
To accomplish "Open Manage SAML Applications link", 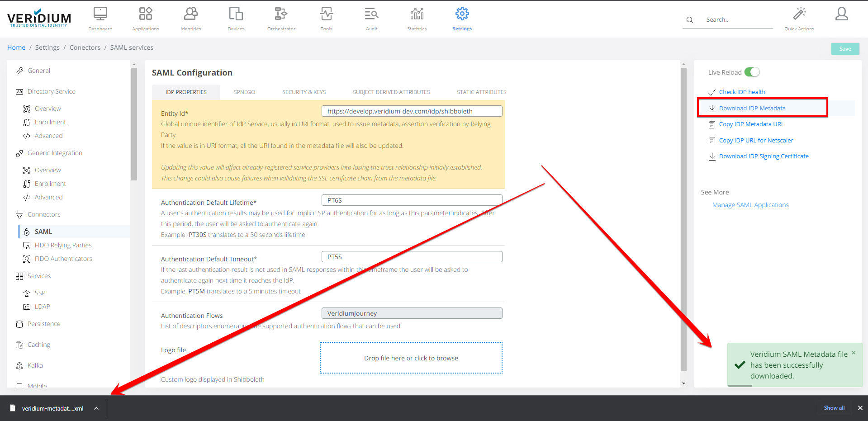I will click(750, 205).
